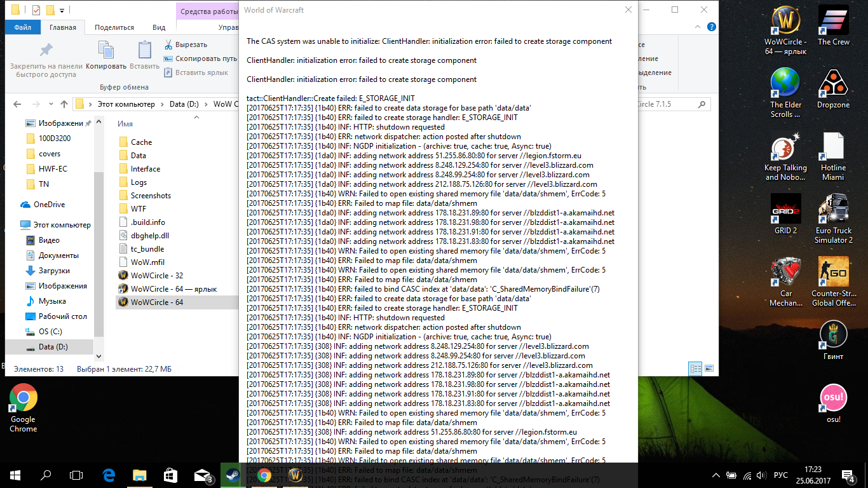
Task: Show hidden system tray icons
Action: pos(717,475)
